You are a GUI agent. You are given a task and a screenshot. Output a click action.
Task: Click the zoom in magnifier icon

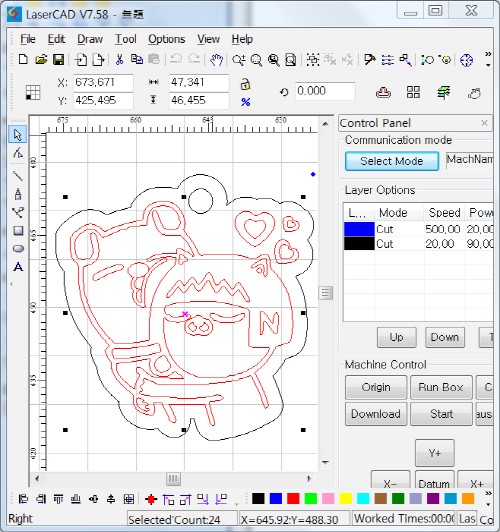tap(239, 60)
